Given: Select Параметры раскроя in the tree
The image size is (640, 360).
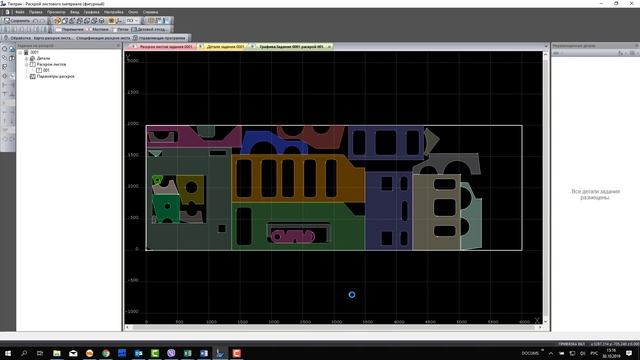Looking at the screenshot, I should [56, 76].
